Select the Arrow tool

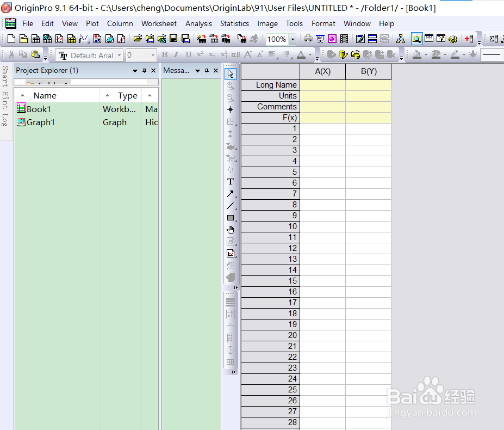pos(231,194)
